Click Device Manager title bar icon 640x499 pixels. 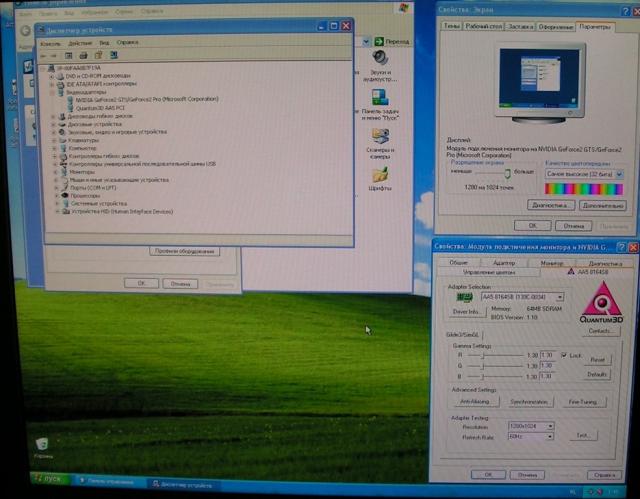click(41, 30)
